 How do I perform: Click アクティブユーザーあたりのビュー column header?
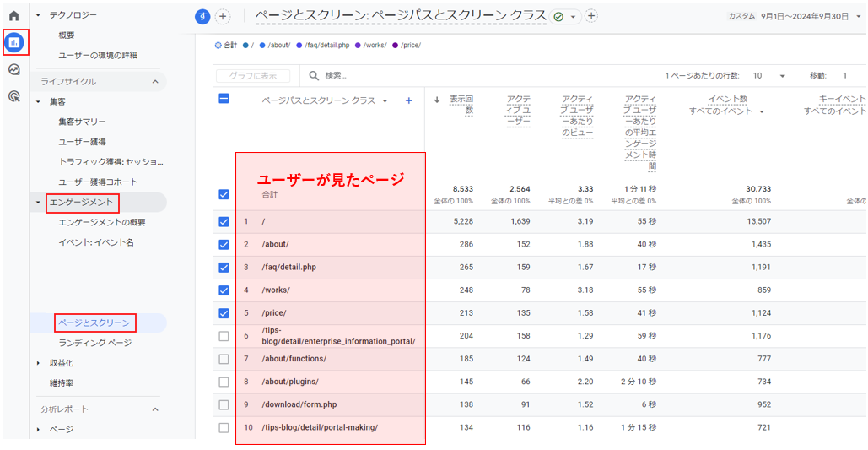click(577, 116)
